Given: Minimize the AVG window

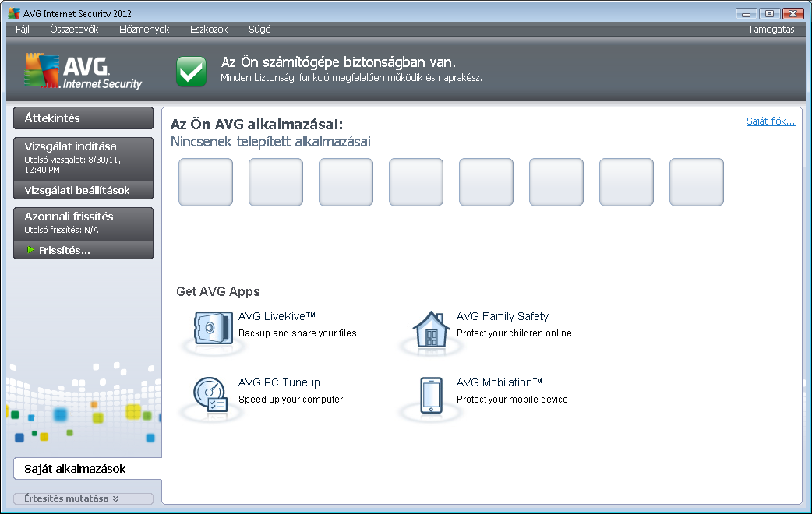Looking at the screenshot, I should [x=746, y=14].
